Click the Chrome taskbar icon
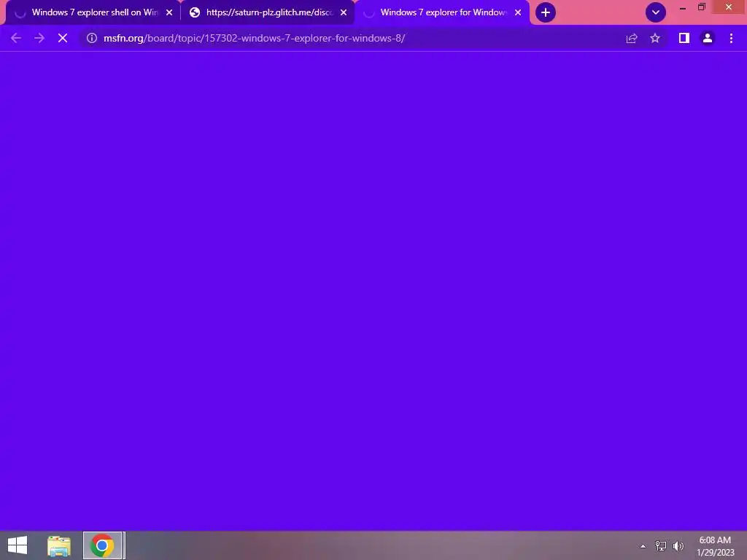 pyautogui.click(x=102, y=545)
